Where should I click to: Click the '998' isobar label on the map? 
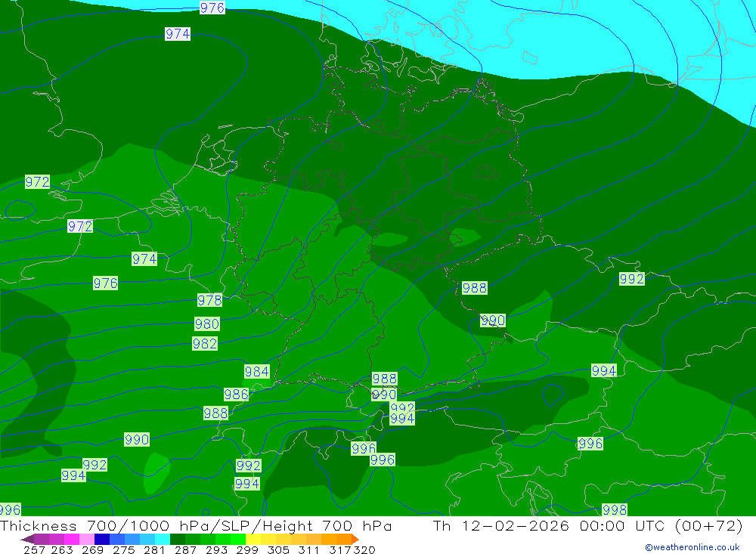coord(615,509)
